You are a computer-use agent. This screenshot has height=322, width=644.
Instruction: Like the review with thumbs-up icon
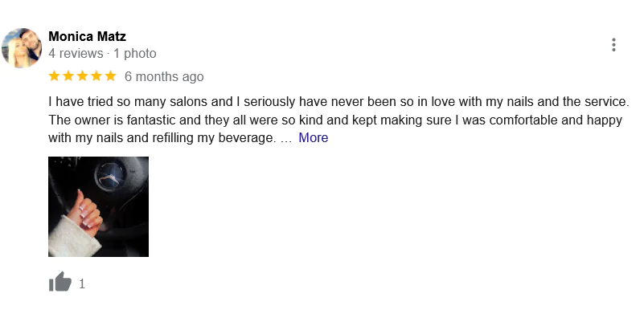(x=59, y=283)
